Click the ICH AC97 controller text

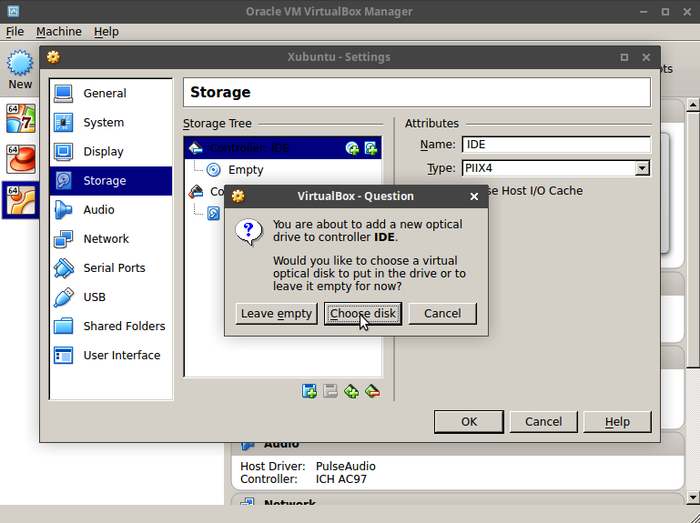pos(341,479)
